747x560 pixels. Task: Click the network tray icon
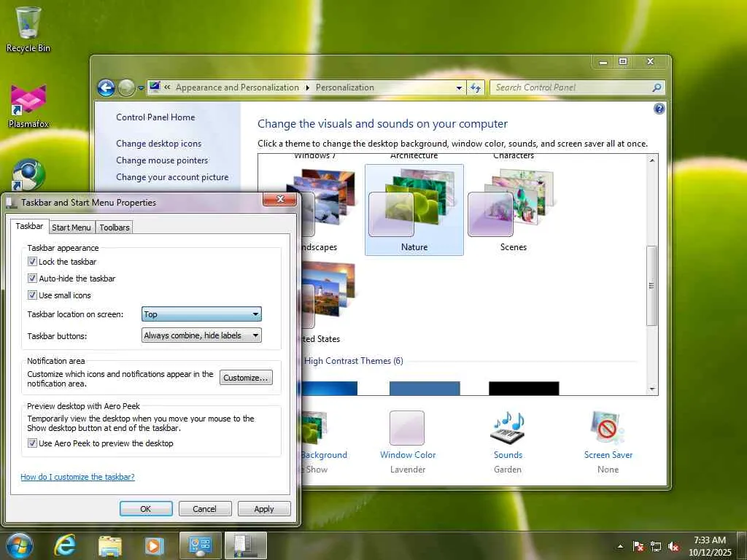point(656,546)
